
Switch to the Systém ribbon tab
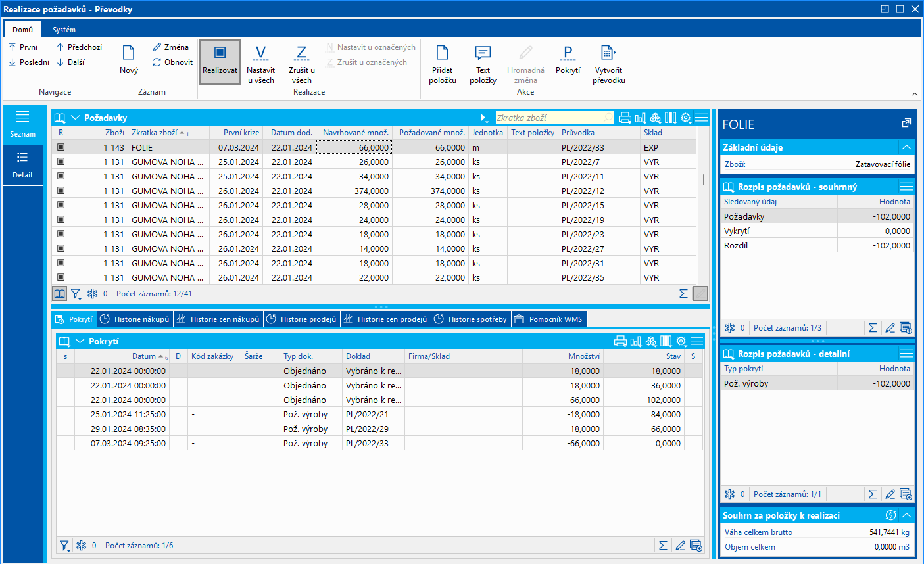tap(64, 30)
